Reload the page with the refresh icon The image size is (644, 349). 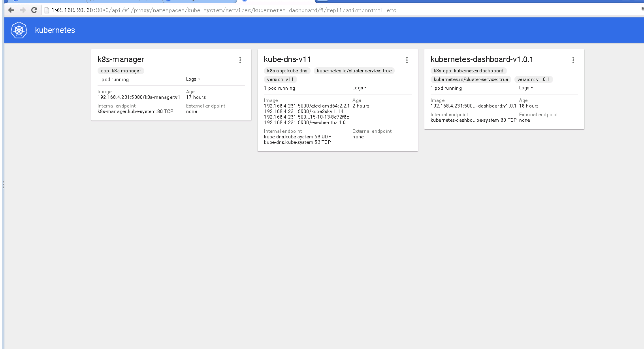(x=34, y=10)
